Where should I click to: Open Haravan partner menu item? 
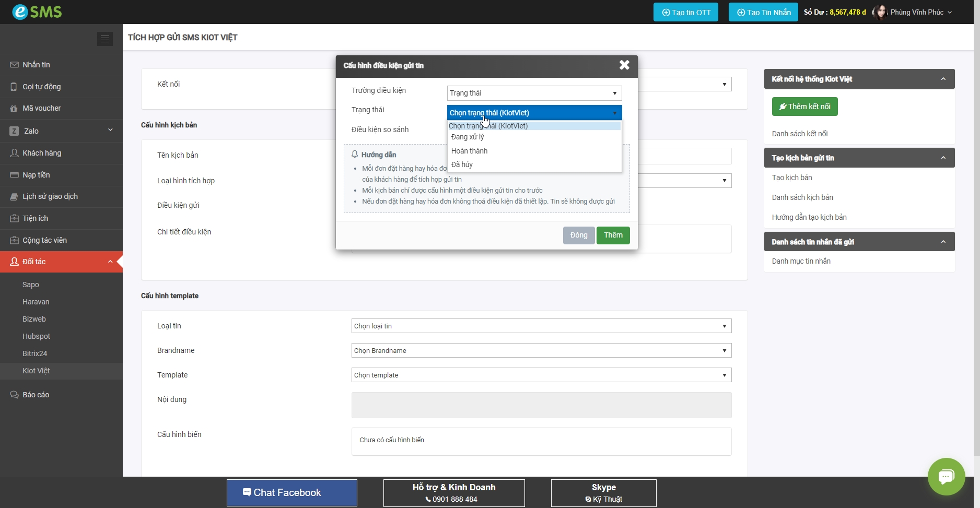coord(36,302)
